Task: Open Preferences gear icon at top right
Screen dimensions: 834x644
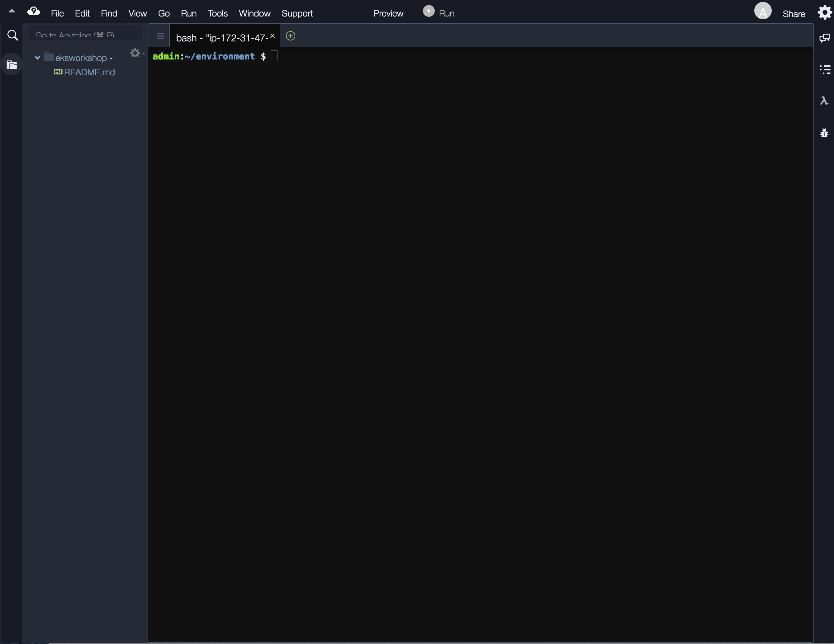Action: [x=824, y=12]
